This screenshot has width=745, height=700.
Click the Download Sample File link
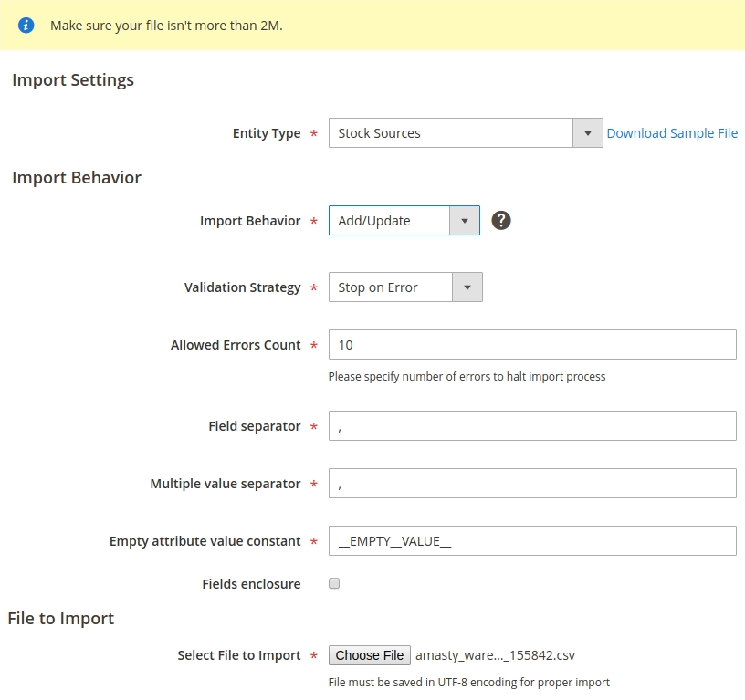click(x=672, y=133)
